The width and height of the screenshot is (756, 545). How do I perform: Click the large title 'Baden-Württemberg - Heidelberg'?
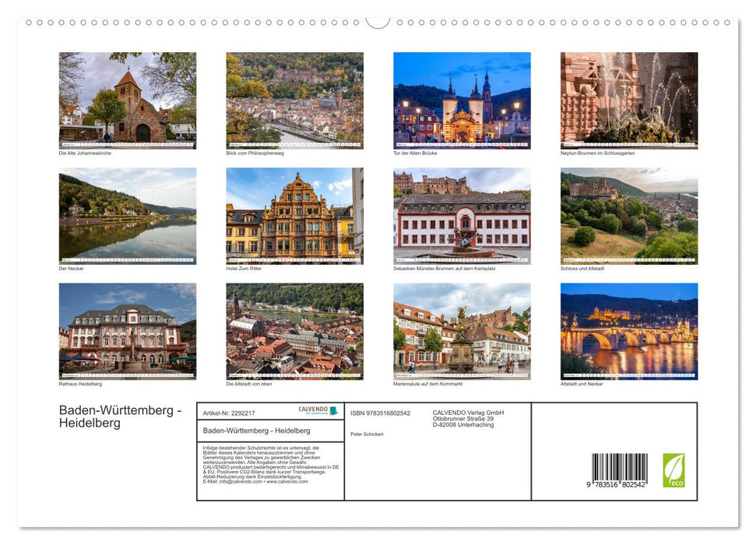(120, 417)
